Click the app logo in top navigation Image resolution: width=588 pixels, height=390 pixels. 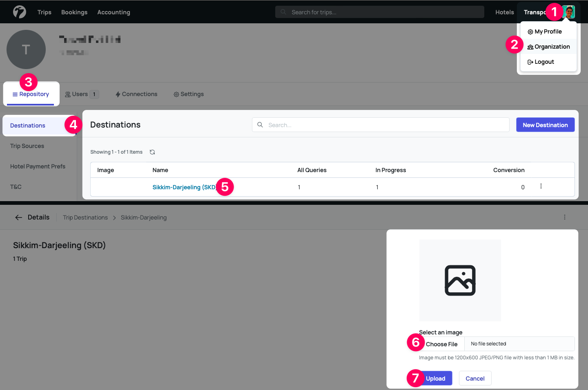[x=19, y=12]
